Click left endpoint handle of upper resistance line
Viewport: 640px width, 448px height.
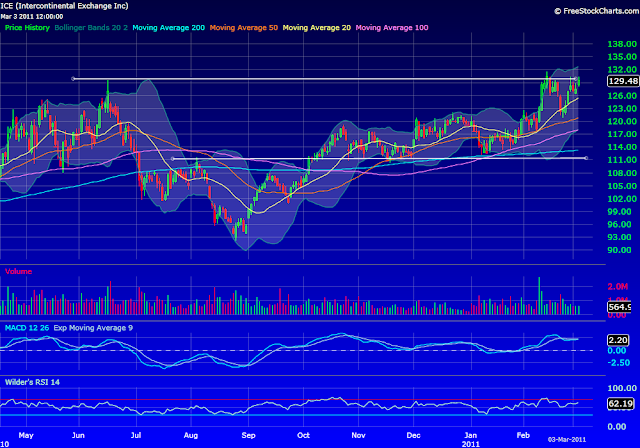coord(73,78)
